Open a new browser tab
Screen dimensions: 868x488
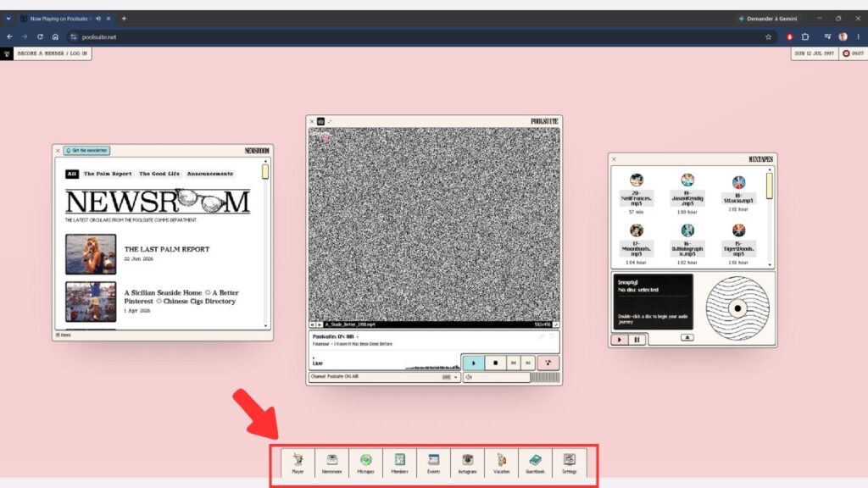click(x=124, y=19)
